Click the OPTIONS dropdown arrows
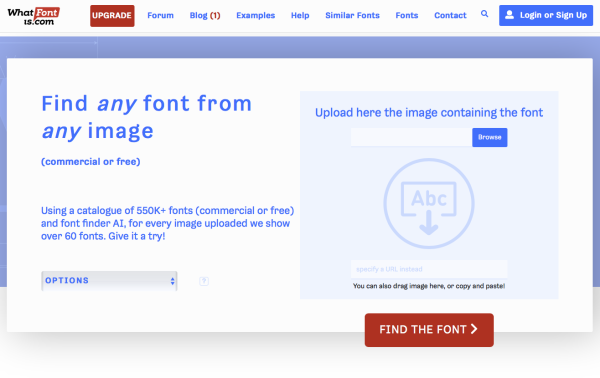This screenshot has height=378, width=600. pos(173,281)
